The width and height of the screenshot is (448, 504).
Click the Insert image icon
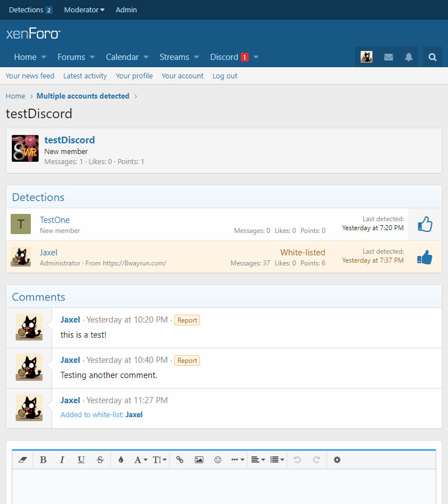[199, 460]
